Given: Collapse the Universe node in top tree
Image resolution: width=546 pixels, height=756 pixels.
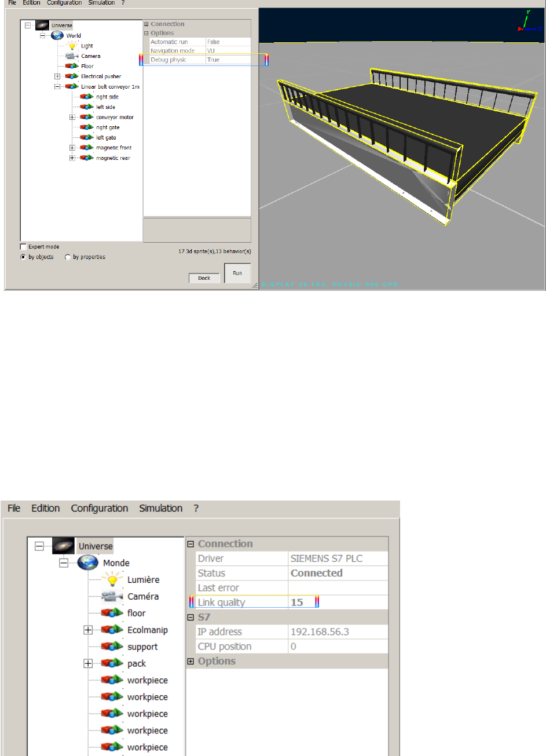Looking at the screenshot, I should (27, 25).
